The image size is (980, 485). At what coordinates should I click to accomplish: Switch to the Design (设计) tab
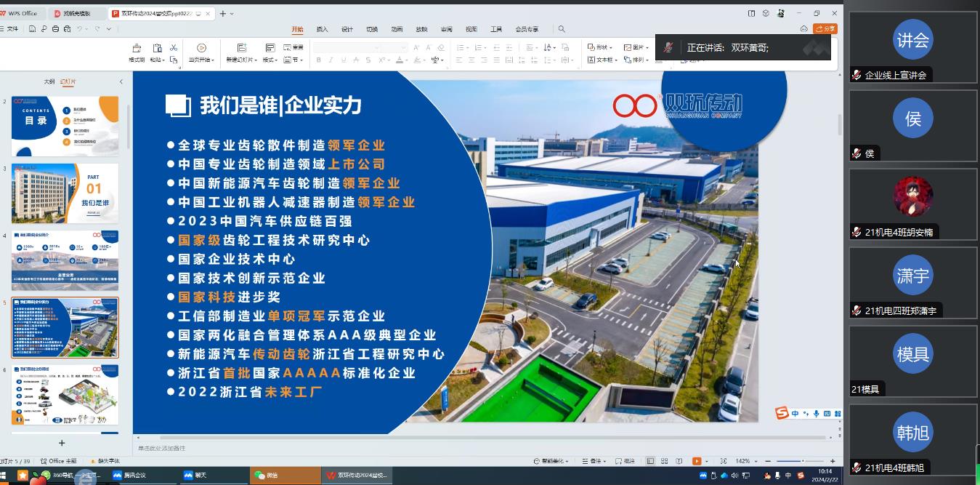[x=347, y=29]
